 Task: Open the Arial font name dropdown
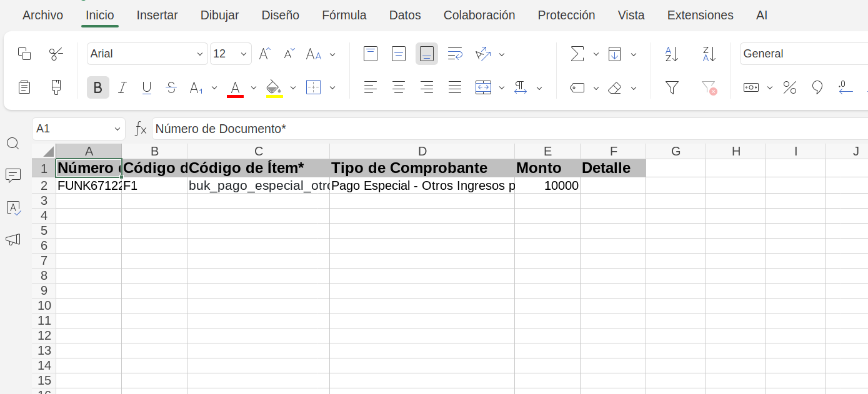coord(147,54)
